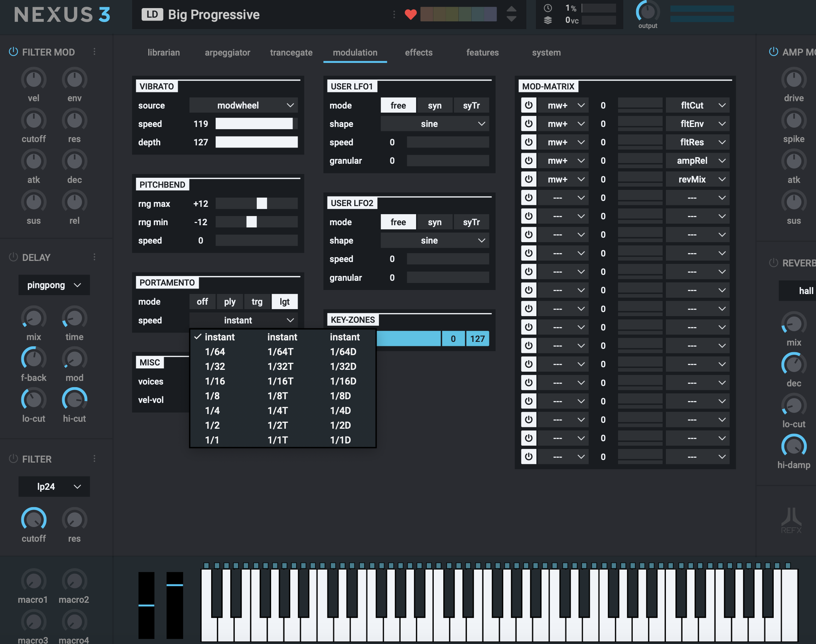
Task: Click the LD preset category badge
Action: click(x=152, y=14)
